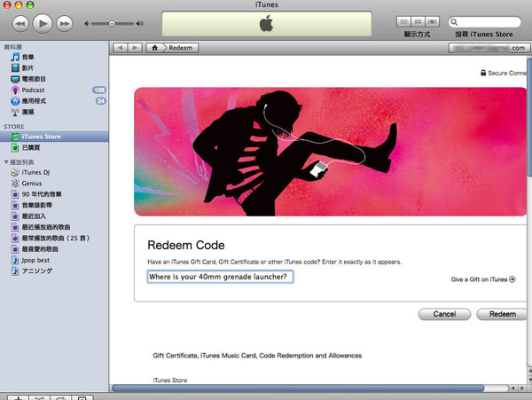Collapse the playlists section (播放列表)

pyautogui.click(x=6, y=162)
